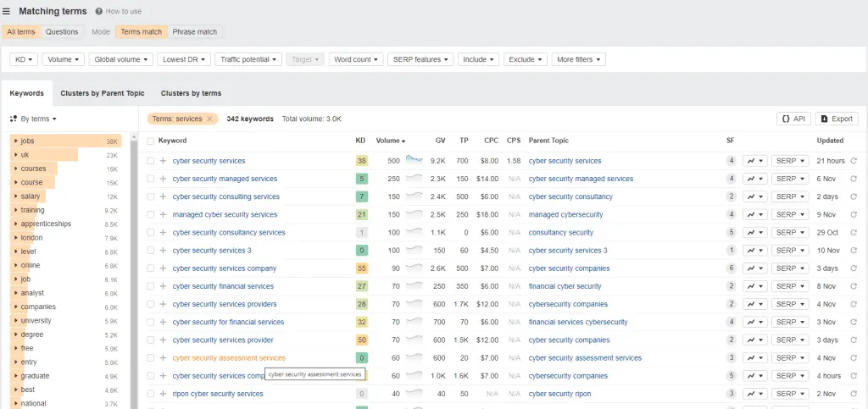Refresh the row updated 9 Nov
This screenshot has height=409, width=868.
point(853,214)
